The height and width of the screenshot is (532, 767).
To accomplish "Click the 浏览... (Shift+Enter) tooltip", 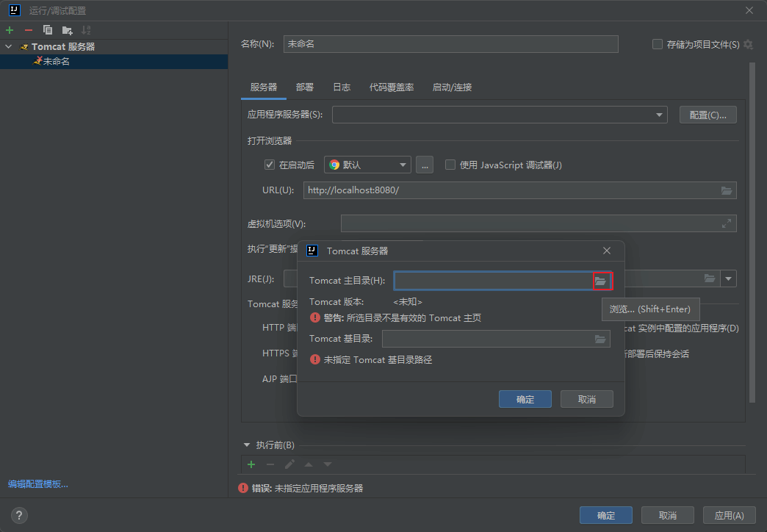I will click(x=651, y=309).
